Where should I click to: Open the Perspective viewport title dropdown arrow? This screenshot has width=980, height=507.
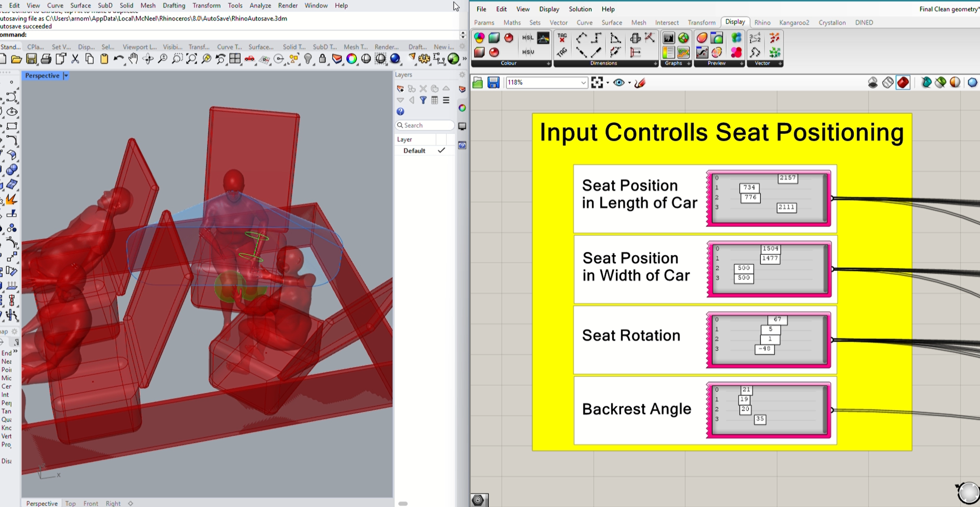click(x=66, y=76)
